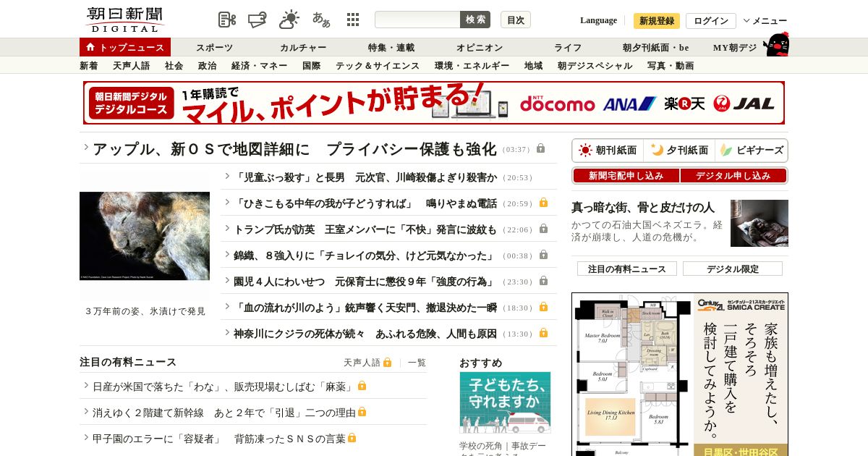Click the 目次 button
868x456 pixels.
tap(516, 20)
